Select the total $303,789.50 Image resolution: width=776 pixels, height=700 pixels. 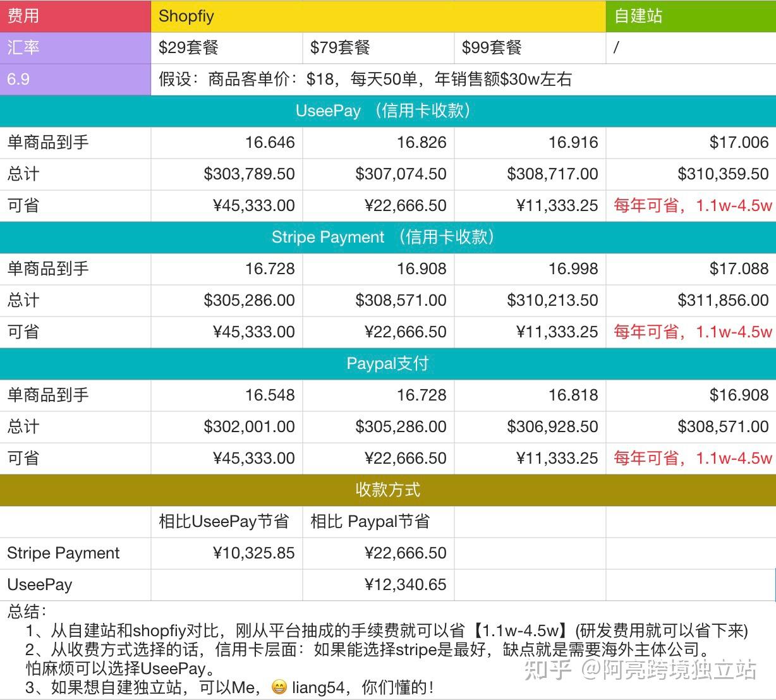coord(249,174)
